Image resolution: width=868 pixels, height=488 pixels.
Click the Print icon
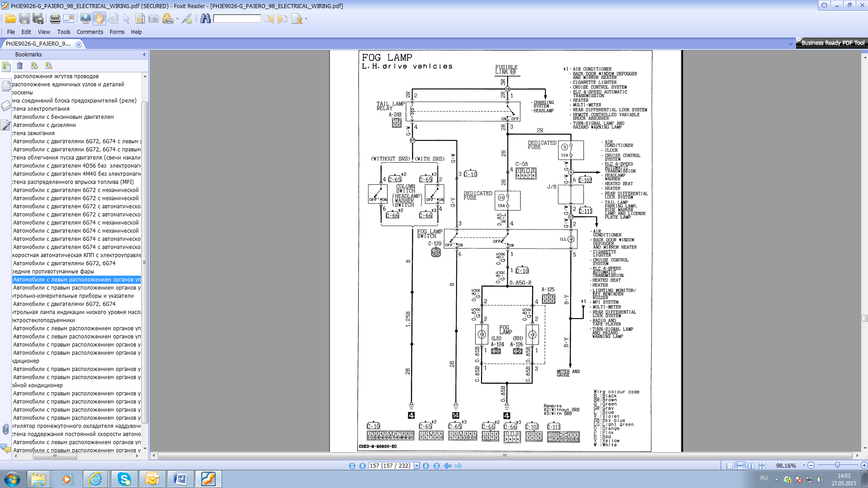[55, 19]
